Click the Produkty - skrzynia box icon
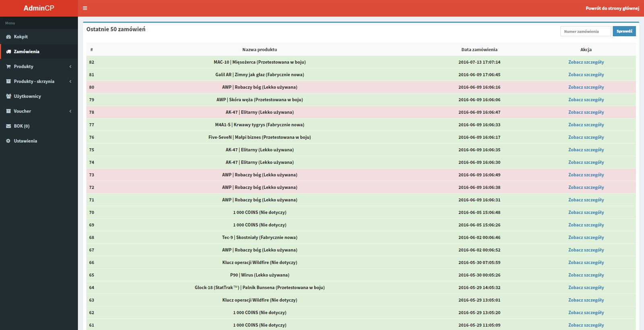Image resolution: width=644 pixels, height=330 pixels. (8, 81)
